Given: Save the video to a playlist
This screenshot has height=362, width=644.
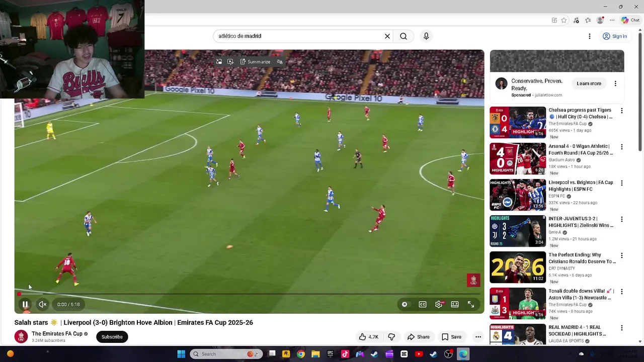Looking at the screenshot, I should point(451,337).
